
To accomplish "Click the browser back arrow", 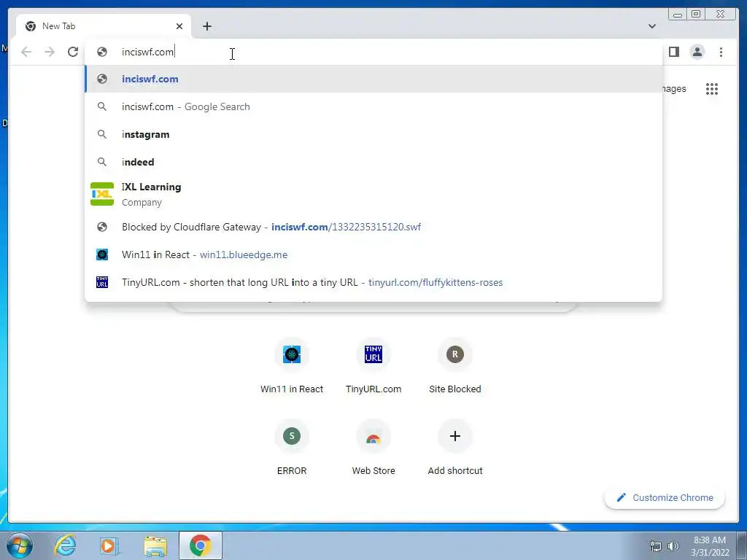I will [x=26, y=52].
